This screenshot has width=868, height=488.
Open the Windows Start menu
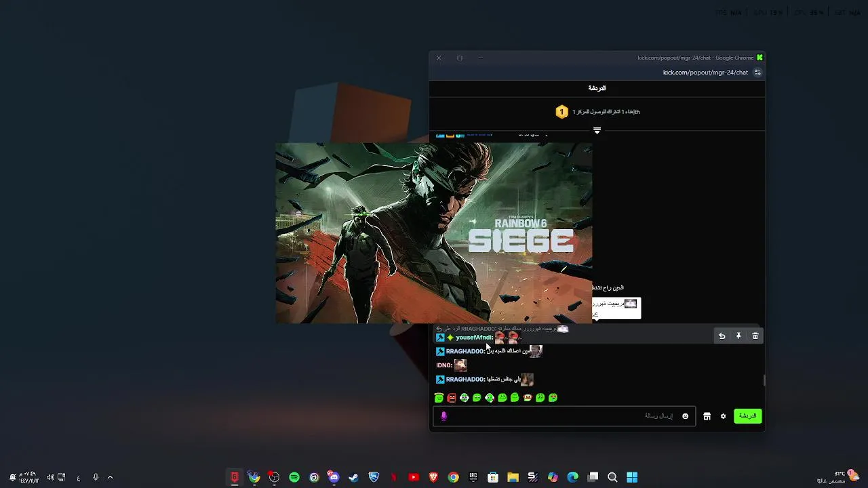click(x=632, y=477)
